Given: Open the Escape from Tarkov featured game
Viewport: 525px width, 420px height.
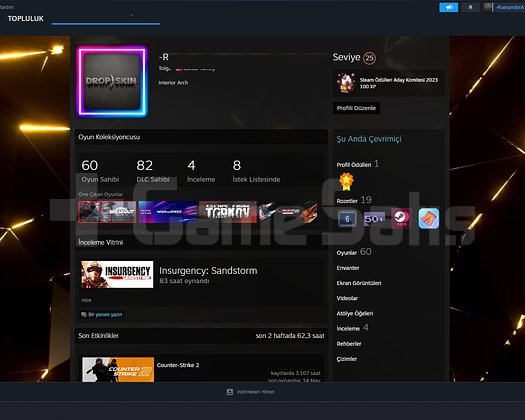Looking at the screenshot, I should click(x=228, y=212).
